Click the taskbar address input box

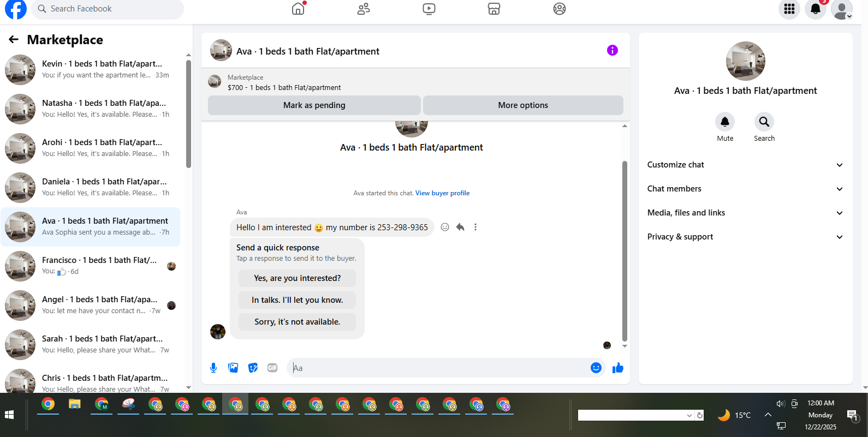pos(632,416)
